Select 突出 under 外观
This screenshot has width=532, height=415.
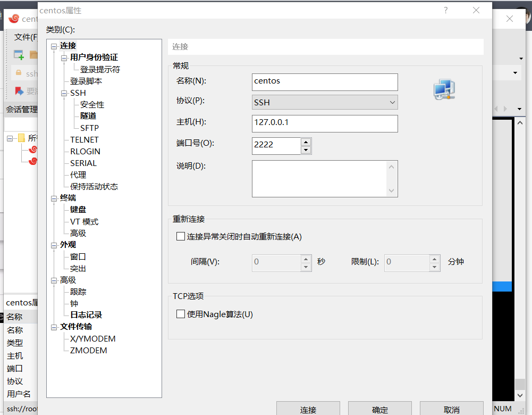click(78, 269)
